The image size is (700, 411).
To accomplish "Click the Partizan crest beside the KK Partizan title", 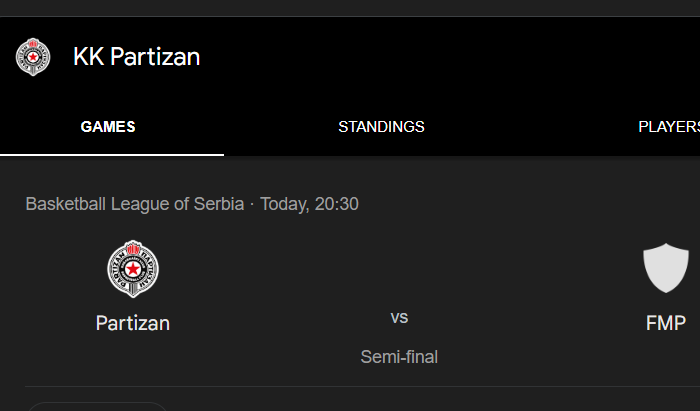I will pyautogui.click(x=33, y=57).
